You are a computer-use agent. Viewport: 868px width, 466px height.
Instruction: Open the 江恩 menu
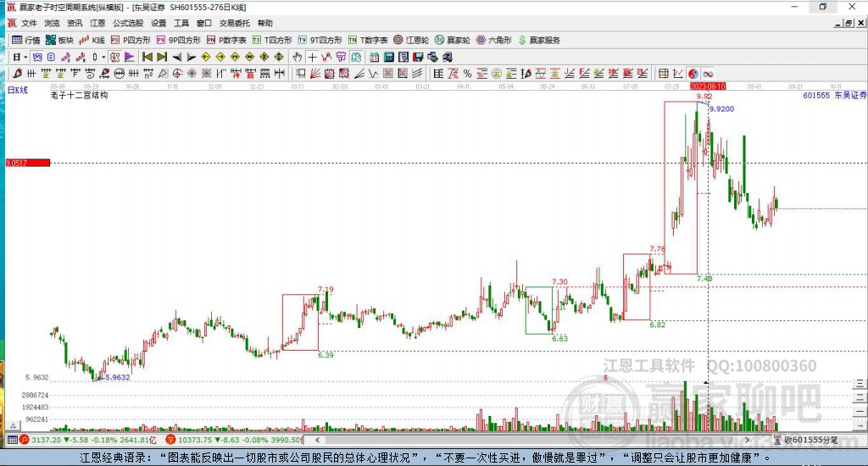pos(97,23)
